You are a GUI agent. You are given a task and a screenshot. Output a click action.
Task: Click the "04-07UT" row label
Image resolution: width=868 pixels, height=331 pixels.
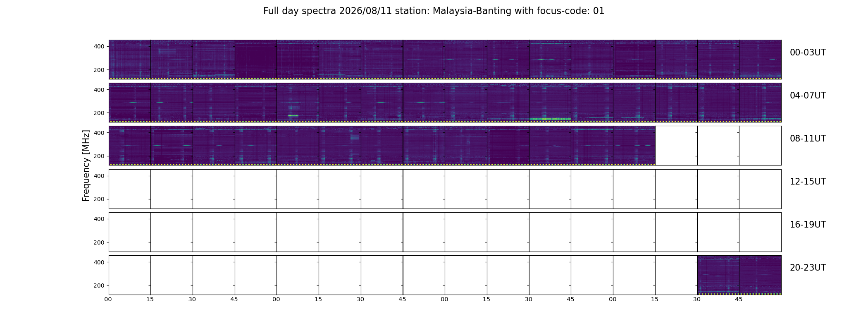tap(808, 96)
